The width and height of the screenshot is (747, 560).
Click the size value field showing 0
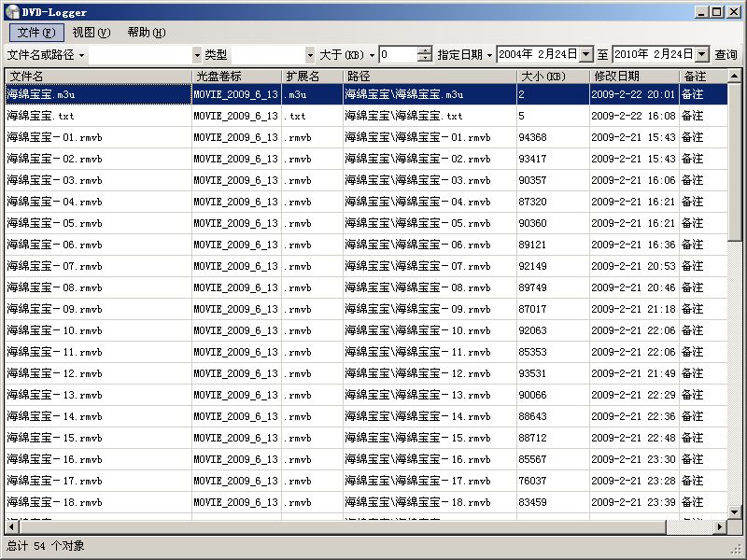398,55
